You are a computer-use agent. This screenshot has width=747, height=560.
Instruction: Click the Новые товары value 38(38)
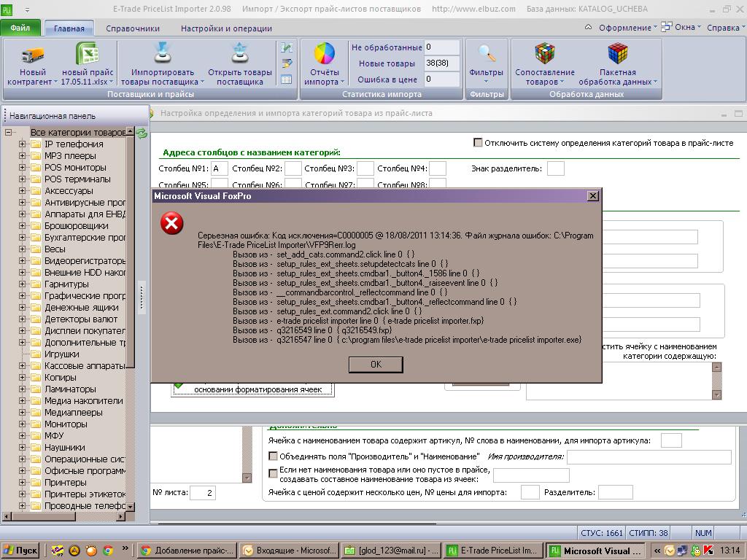(442, 63)
